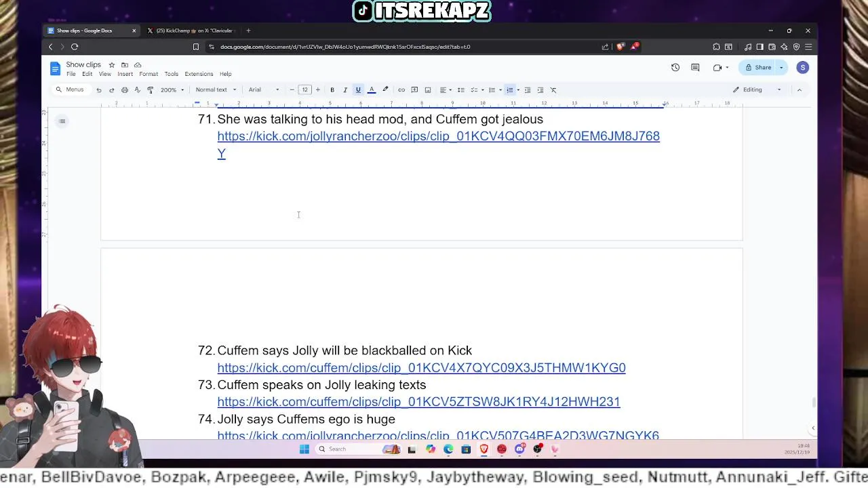Toggle the numbered list button
868x488 pixels.
(510, 90)
